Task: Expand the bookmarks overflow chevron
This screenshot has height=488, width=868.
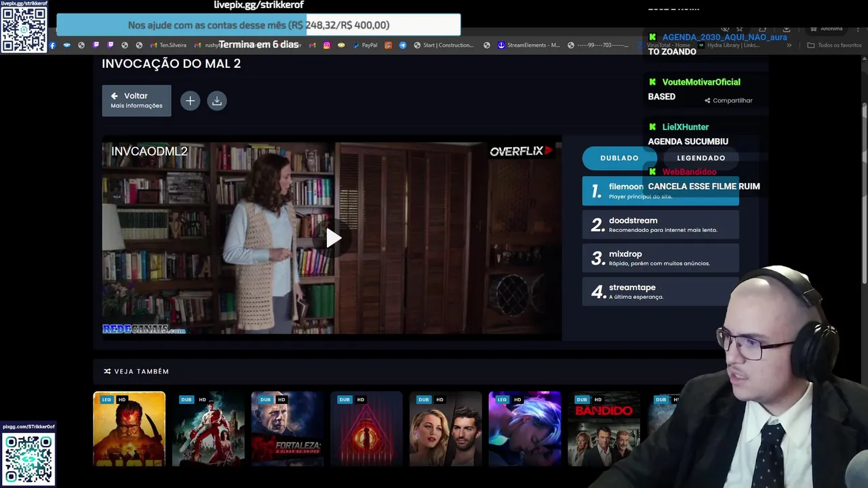Action: click(789, 45)
